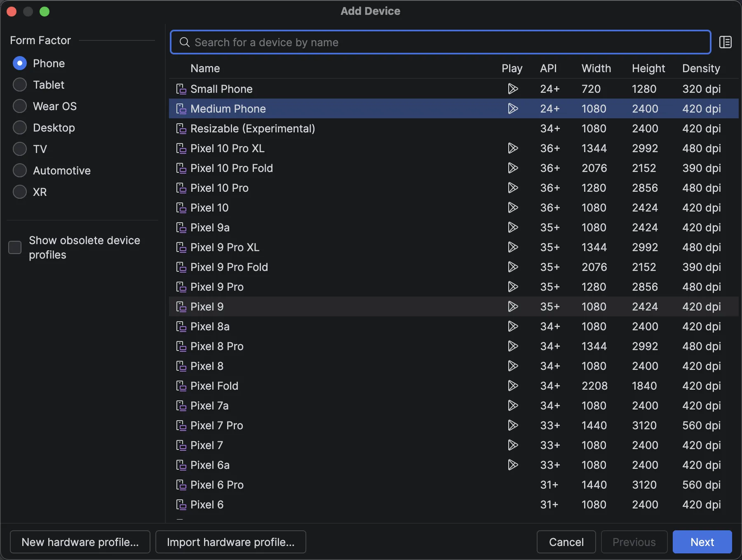
Task: Sort devices by API column header
Action: pos(548,68)
